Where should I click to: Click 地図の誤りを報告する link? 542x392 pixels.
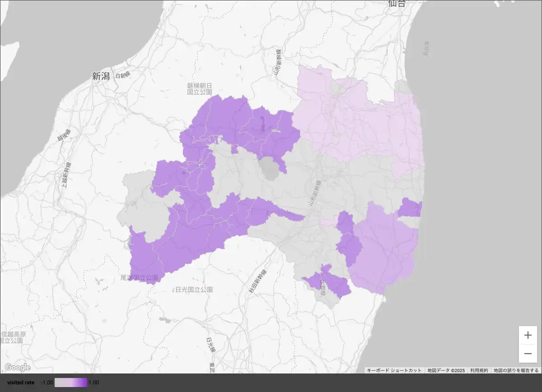516,370
